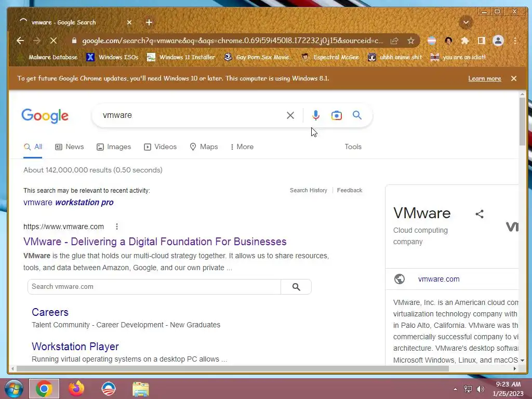Open VMware Delivering a Digital Foundation result
The height and width of the screenshot is (399, 532).
(x=155, y=242)
